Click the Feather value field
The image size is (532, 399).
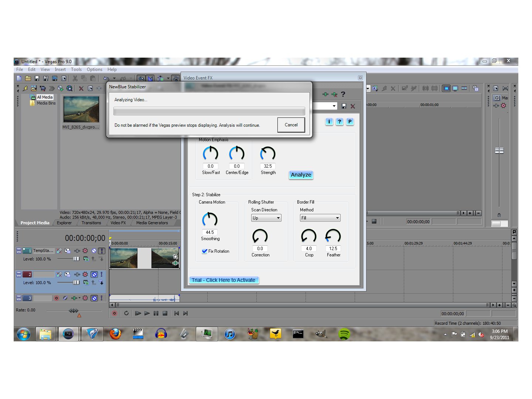(333, 249)
